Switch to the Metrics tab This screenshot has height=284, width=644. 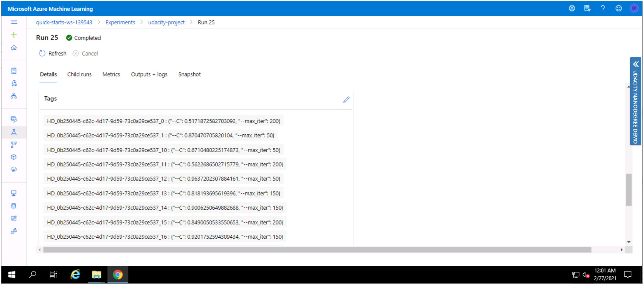[x=111, y=74]
